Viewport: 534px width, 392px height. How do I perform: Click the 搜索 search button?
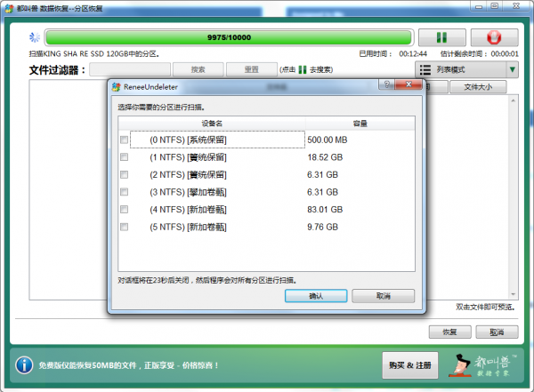(198, 69)
